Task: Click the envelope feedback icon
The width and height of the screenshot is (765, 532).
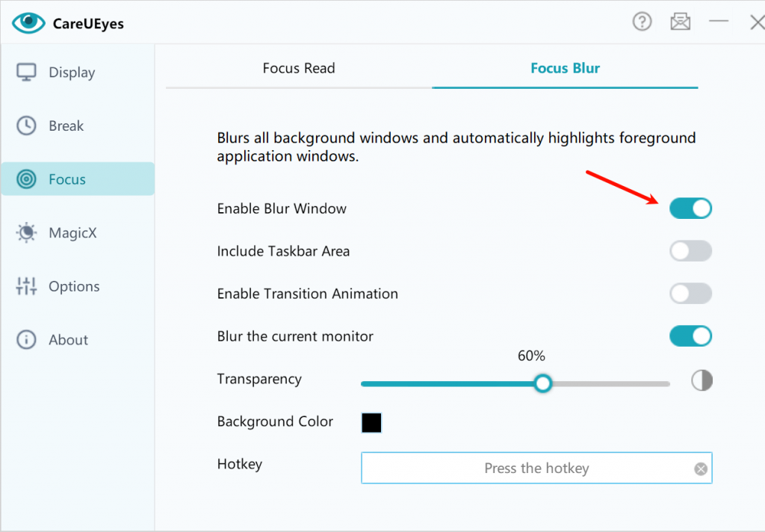Action: (680, 22)
